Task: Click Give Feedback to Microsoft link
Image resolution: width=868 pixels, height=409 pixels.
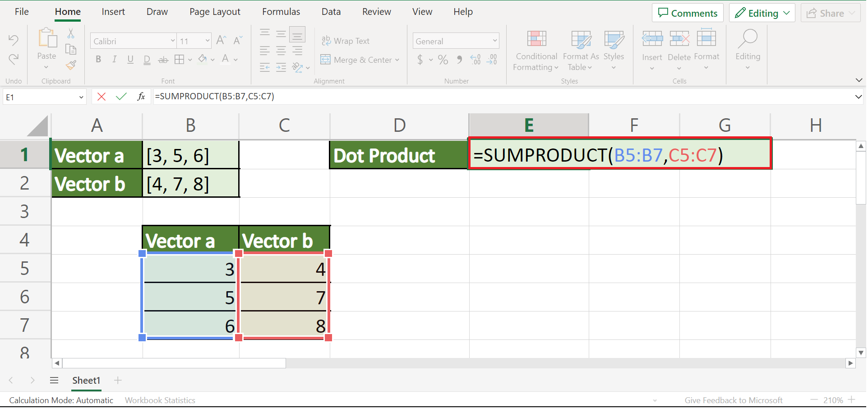Action: 733,400
